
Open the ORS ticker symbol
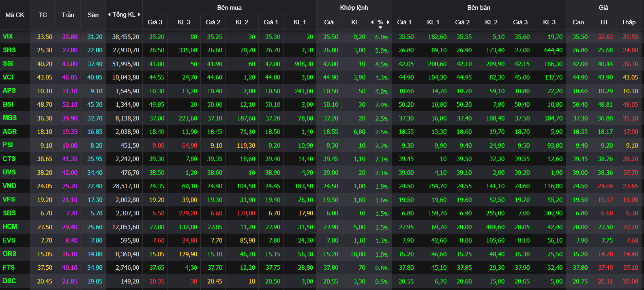pyautogui.click(x=10, y=254)
